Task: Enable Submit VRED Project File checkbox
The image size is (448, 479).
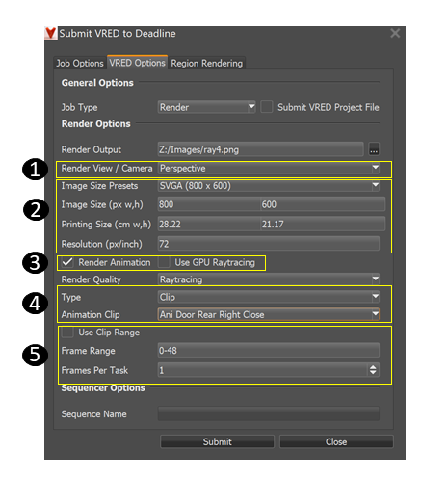Action: pos(266,107)
